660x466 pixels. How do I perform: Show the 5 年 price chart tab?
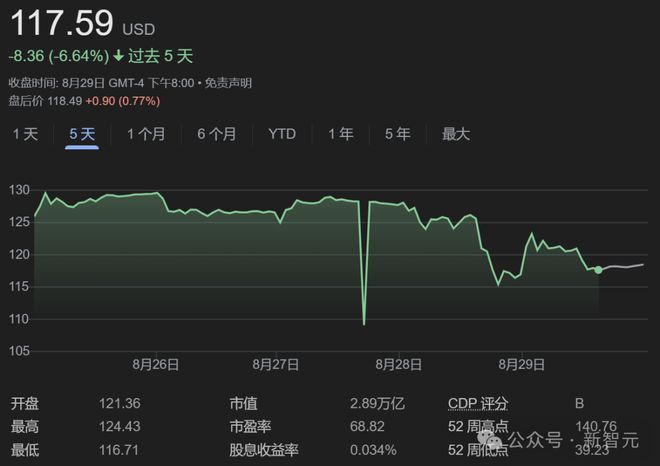(x=397, y=134)
